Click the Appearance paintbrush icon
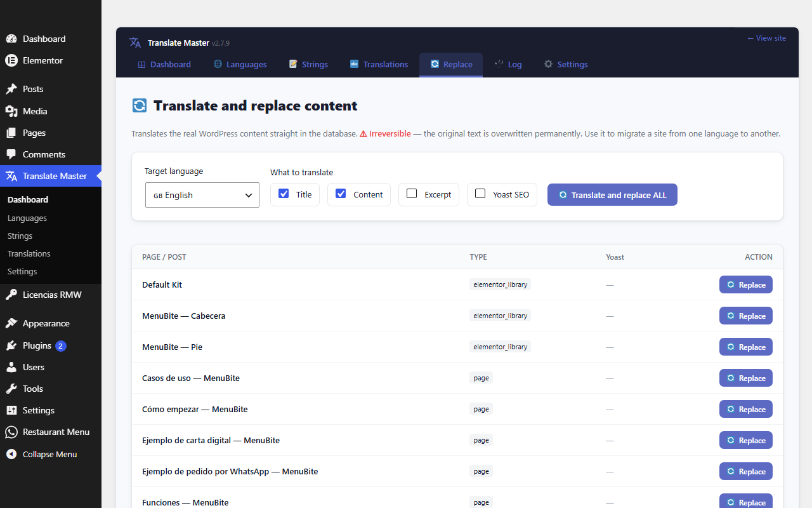 coord(11,323)
